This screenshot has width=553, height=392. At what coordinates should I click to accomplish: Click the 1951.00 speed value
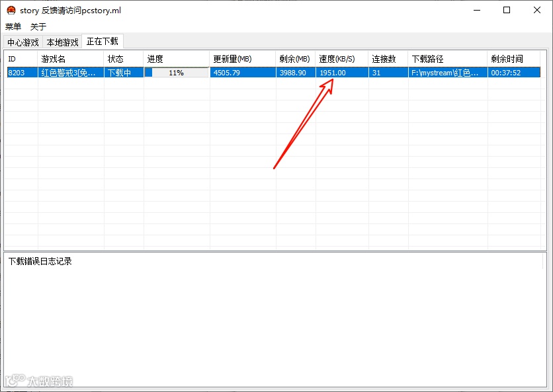point(333,73)
